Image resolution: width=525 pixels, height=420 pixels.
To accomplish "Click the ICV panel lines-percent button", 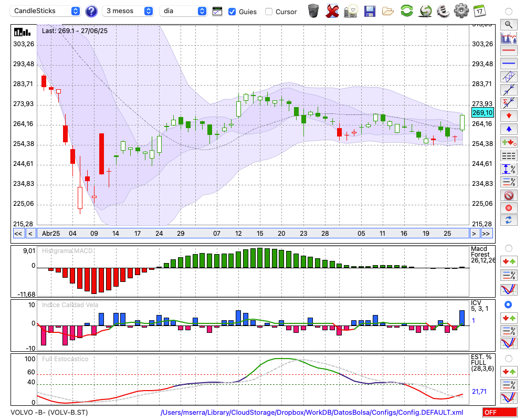I will [509, 331].
